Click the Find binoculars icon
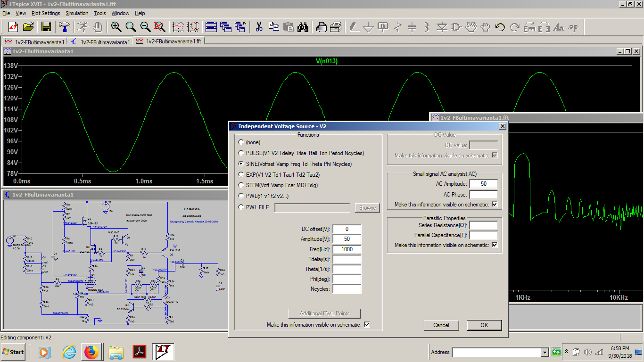Image resolution: width=644 pixels, height=362 pixels. coord(303,27)
